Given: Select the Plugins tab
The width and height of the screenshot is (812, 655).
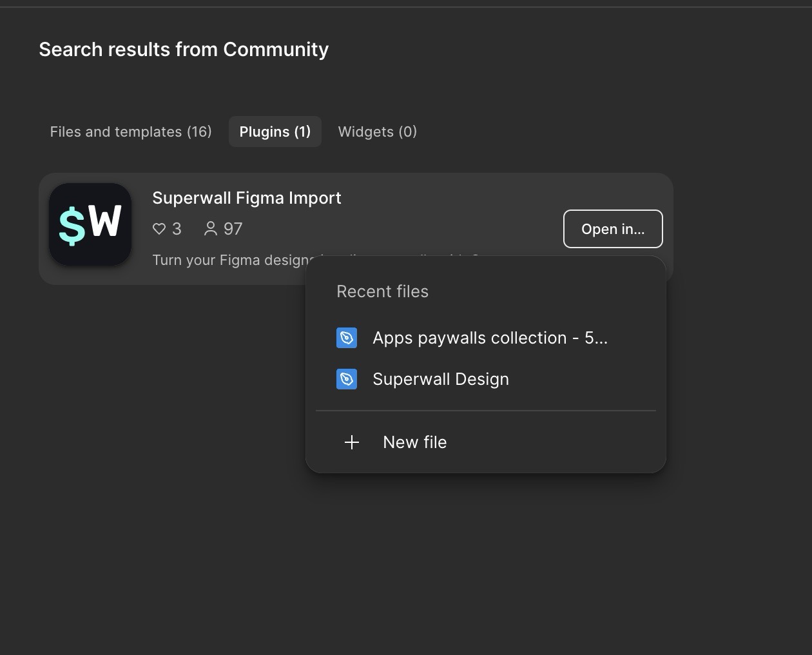Looking at the screenshot, I should click(x=275, y=132).
